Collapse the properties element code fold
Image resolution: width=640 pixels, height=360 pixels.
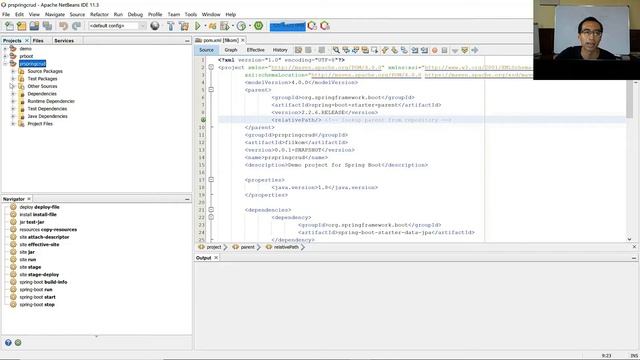point(211,180)
